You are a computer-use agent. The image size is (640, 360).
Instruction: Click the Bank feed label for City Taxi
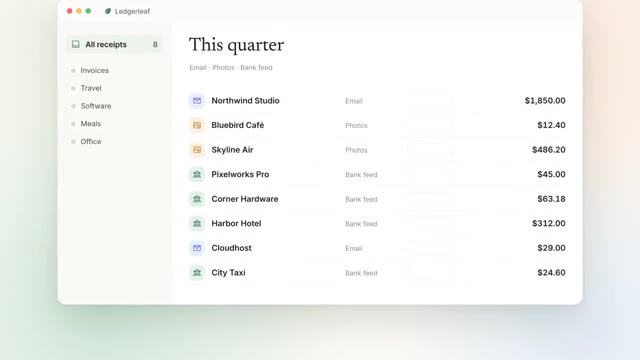361,273
